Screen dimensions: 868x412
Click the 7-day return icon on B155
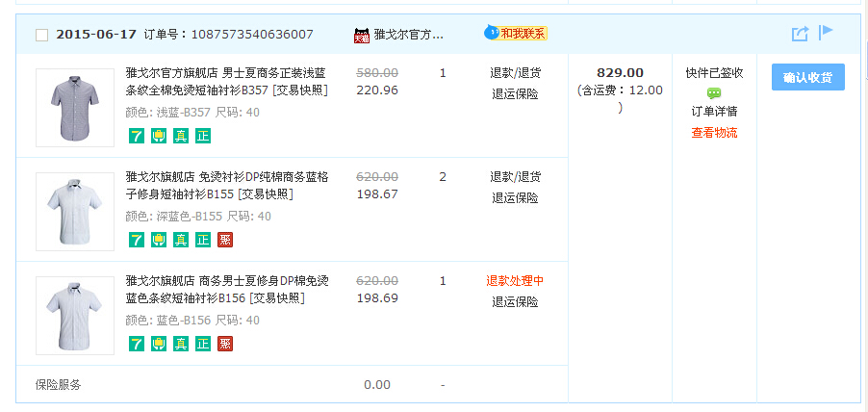137,240
